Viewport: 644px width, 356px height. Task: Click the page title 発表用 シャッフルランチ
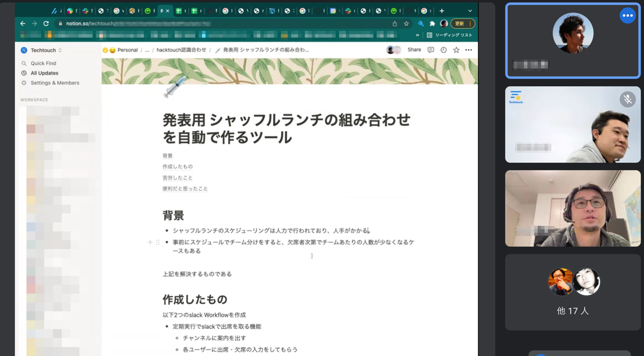point(286,129)
